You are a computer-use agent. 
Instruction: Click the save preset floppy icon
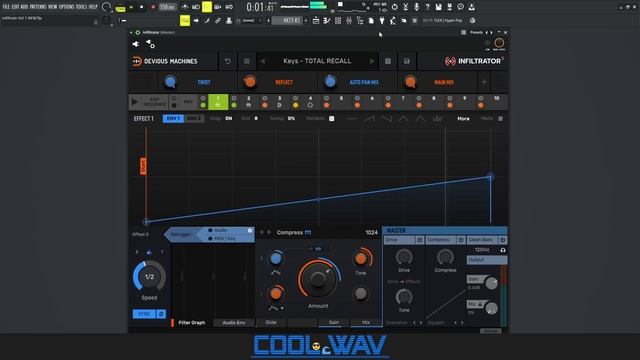tap(407, 61)
